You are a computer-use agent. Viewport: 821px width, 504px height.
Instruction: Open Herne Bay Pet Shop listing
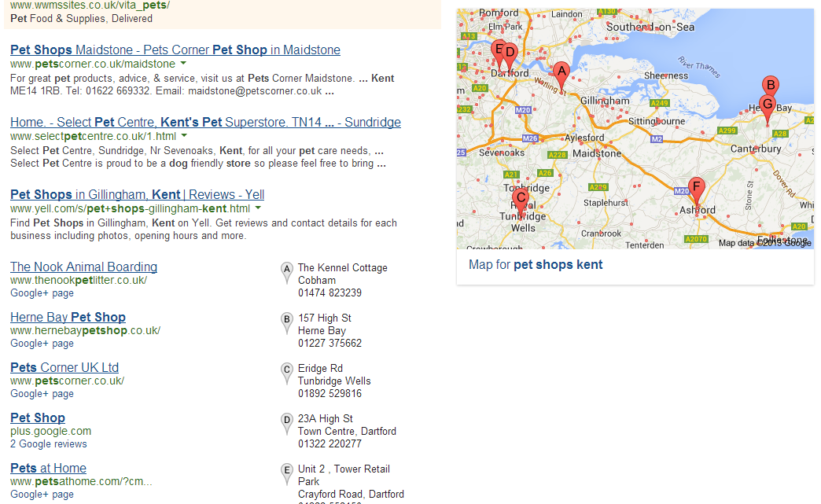point(68,317)
